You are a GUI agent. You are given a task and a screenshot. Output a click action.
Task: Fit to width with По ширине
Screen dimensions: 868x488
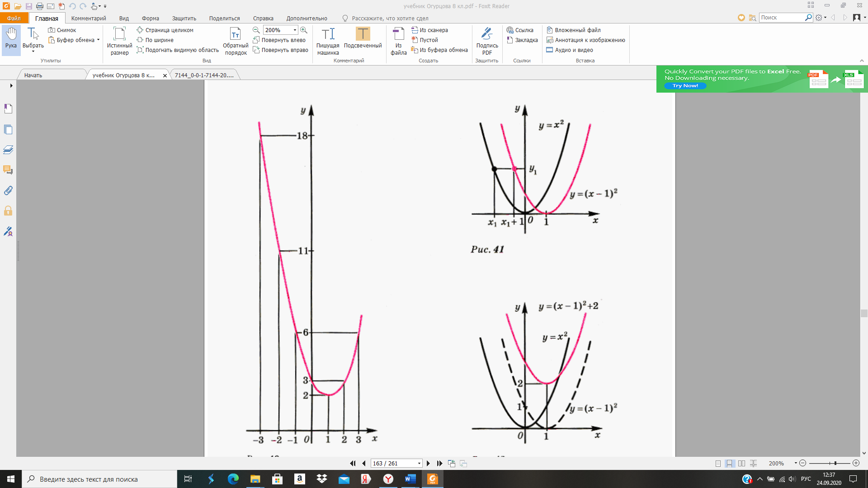click(156, 40)
